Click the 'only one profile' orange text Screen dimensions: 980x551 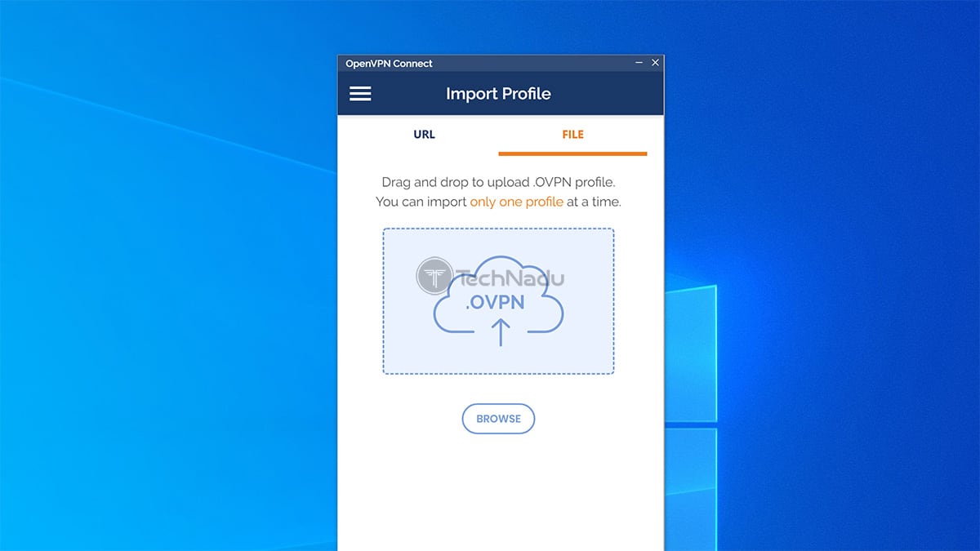tap(516, 202)
